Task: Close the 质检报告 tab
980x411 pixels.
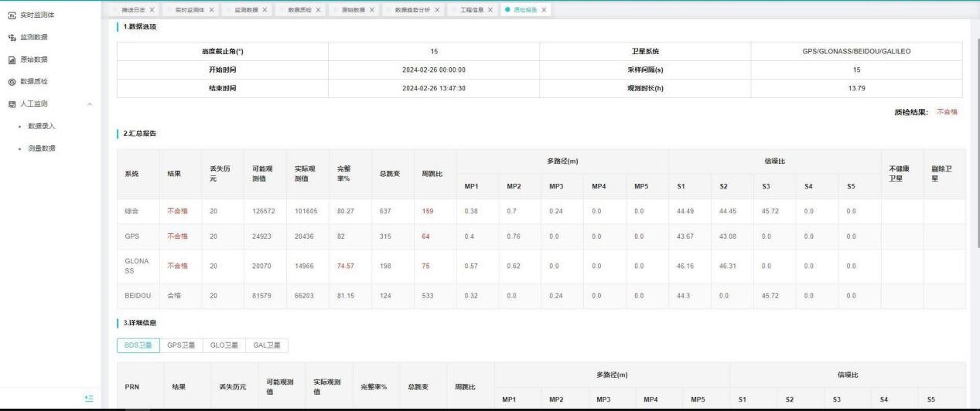Action: click(545, 10)
